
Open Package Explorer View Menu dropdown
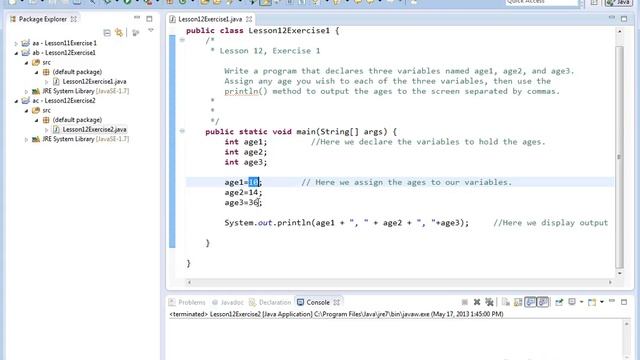(x=151, y=31)
